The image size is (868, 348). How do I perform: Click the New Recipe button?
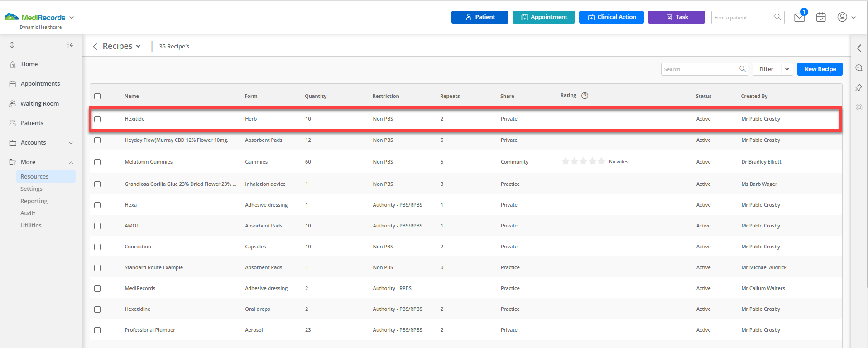(820, 69)
